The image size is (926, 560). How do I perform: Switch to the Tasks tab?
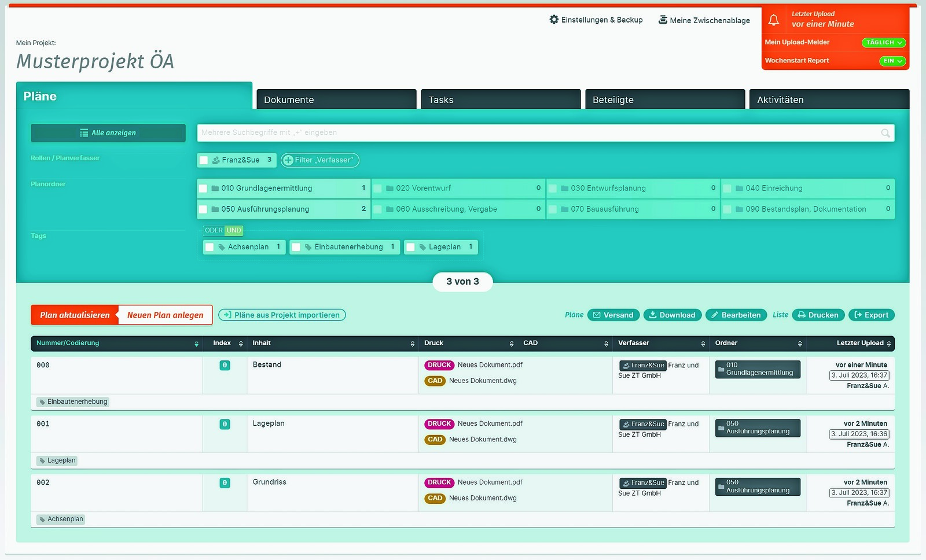click(x=501, y=100)
